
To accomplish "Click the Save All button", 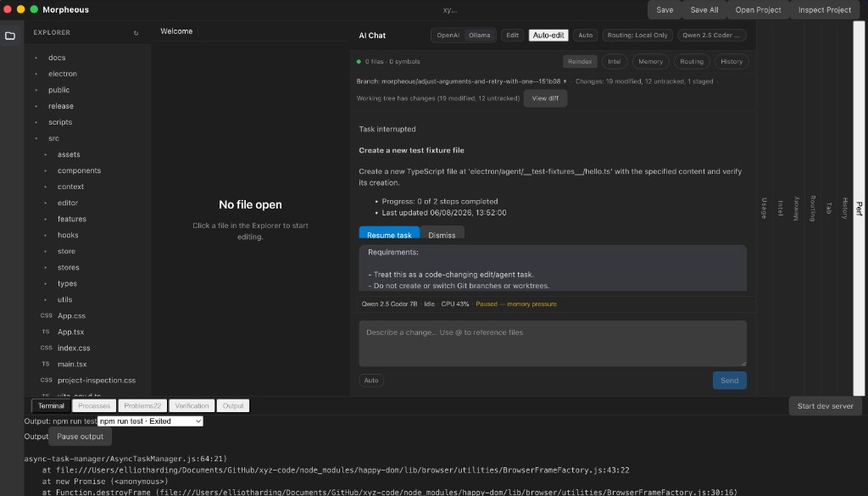I will pos(704,10).
